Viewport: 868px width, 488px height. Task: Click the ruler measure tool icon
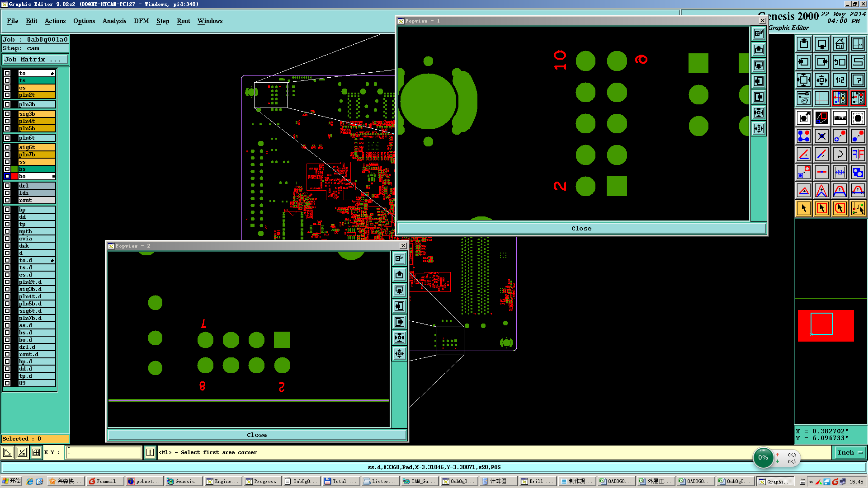pyautogui.click(x=840, y=118)
